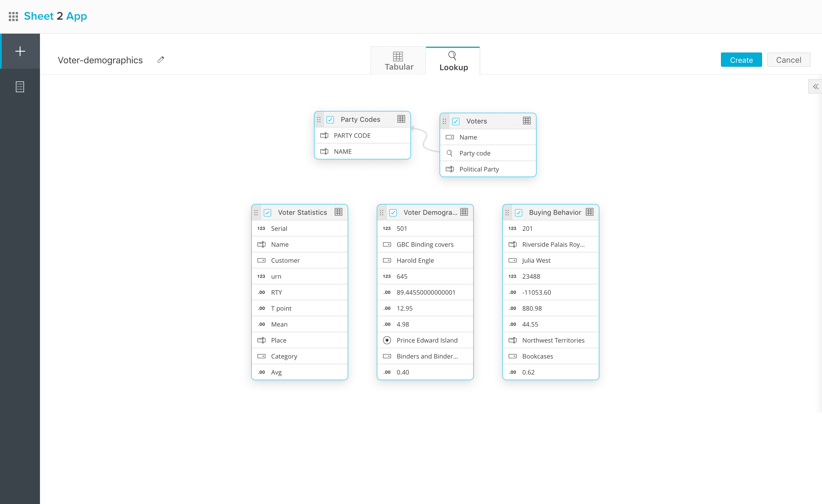Click the PARTY CODE field type icon
This screenshot has height=504, width=822.
coord(324,135)
